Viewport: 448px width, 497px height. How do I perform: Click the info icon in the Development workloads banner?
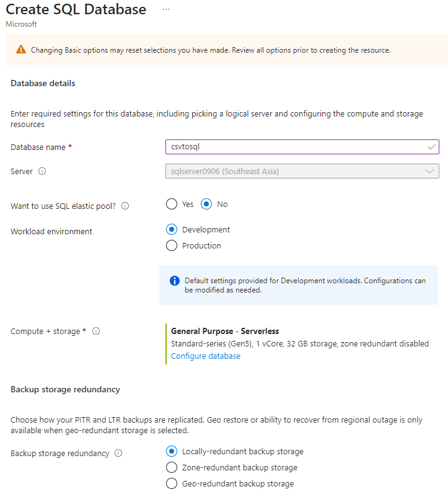[x=174, y=281]
